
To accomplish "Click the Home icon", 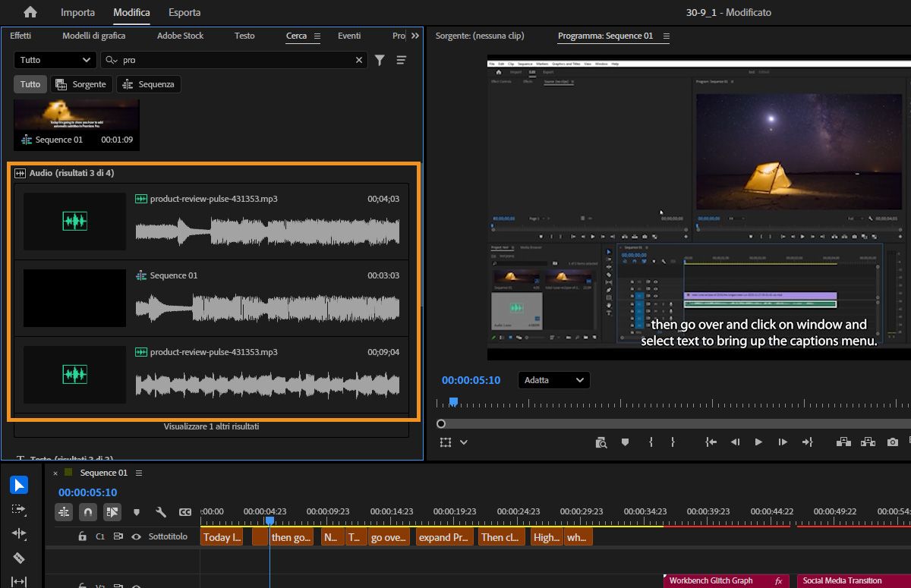I will [x=30, y=12].
